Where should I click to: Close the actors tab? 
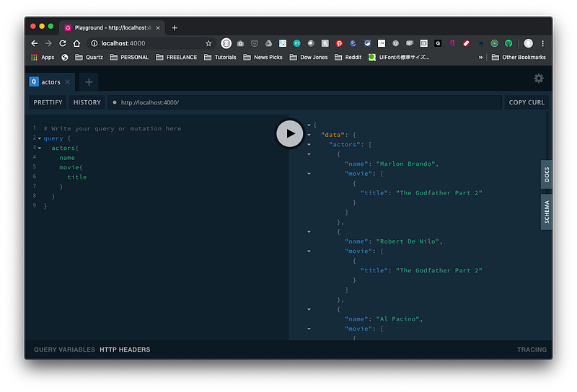click(68, 82)
